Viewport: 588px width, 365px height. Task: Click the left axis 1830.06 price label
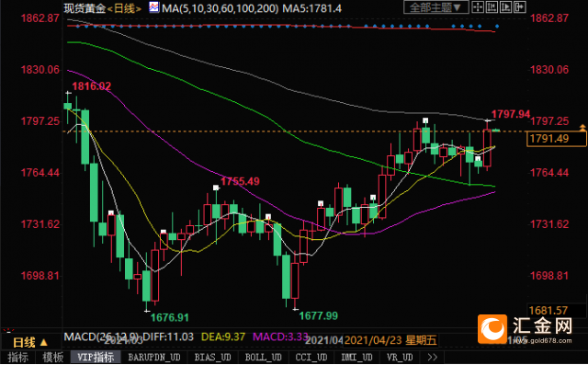[40, 70]
